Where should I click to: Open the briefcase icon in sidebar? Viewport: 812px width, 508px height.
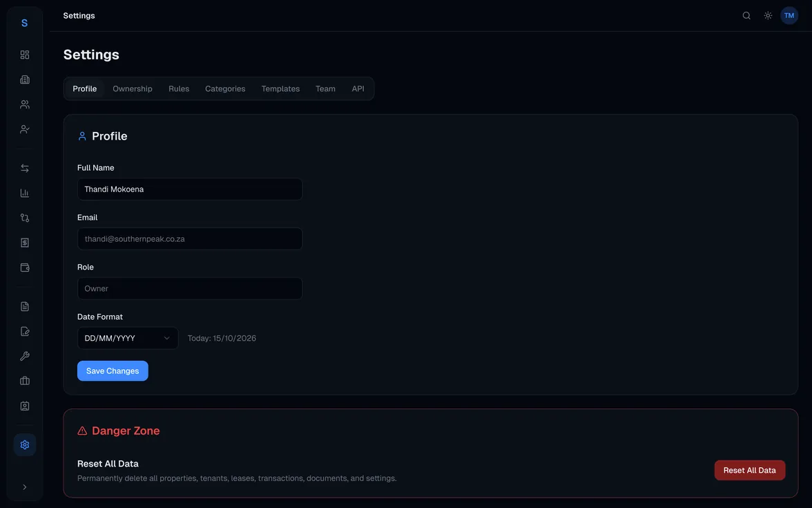tap(24, 381)
